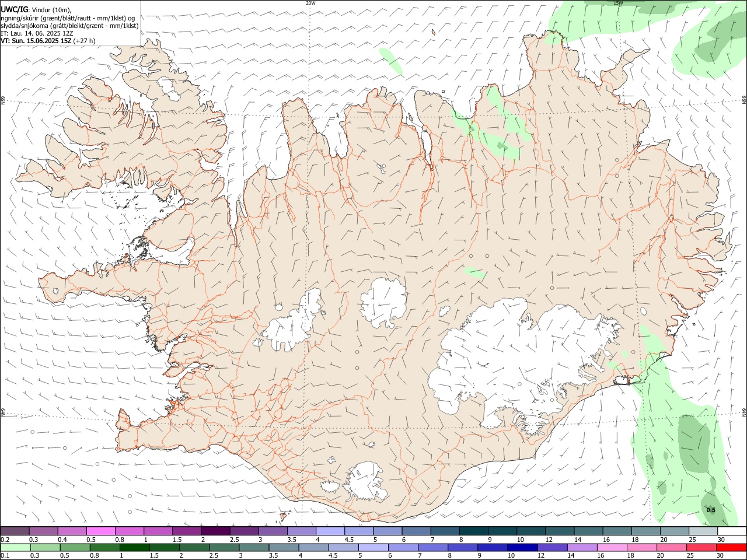Select the medium green 0.5 swatch, lower legend

click(x=75, y=547)
